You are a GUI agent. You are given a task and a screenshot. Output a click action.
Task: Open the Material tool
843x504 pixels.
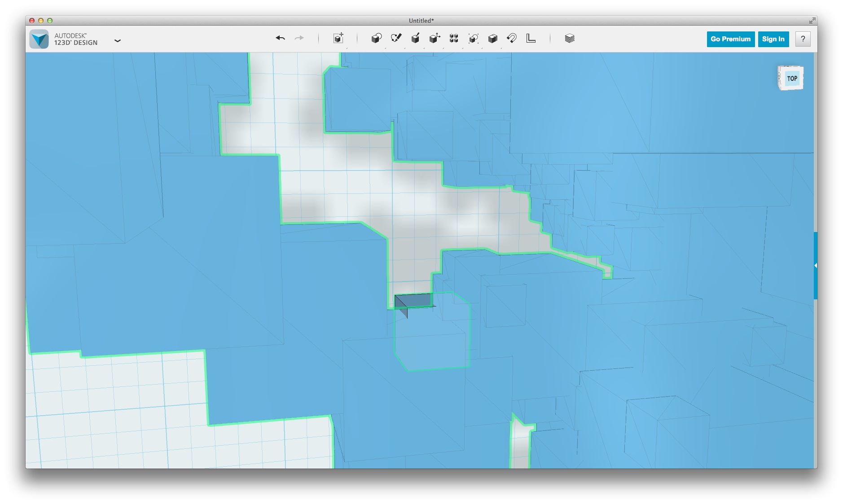(570, 38)
